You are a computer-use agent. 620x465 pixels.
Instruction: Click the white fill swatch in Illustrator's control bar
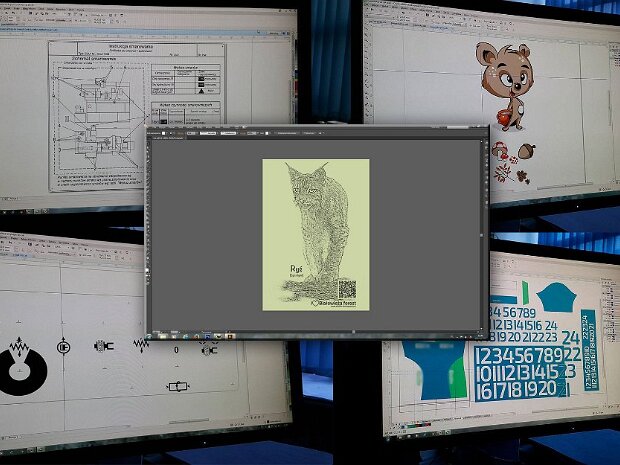164,133
